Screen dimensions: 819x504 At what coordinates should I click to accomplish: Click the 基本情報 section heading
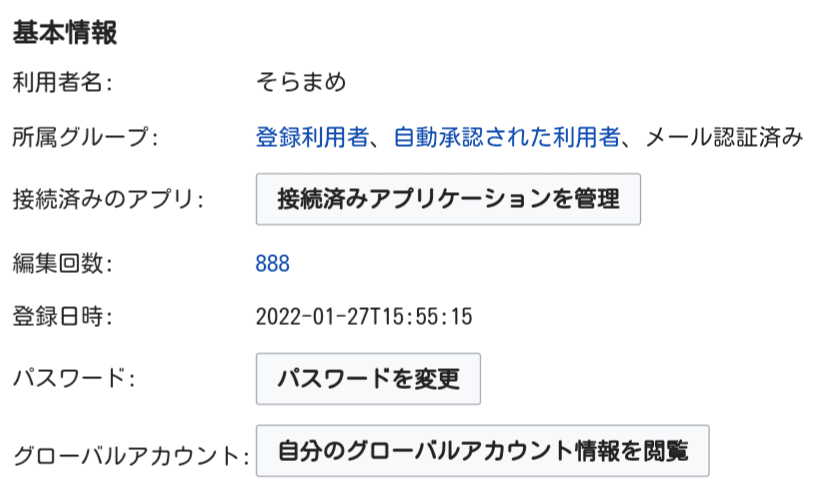65,34
